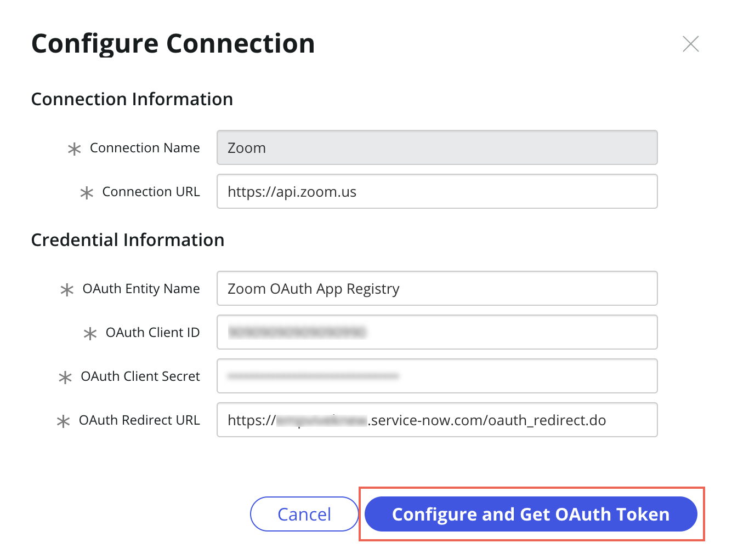Click the Connection Information heading
The width and height of the screenshot is (749, 560).
click(x=132, y=99)
